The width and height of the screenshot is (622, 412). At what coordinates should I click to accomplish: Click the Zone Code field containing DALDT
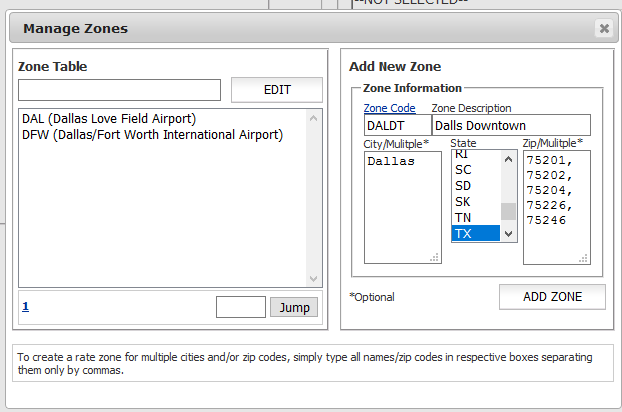click(397, 125)
